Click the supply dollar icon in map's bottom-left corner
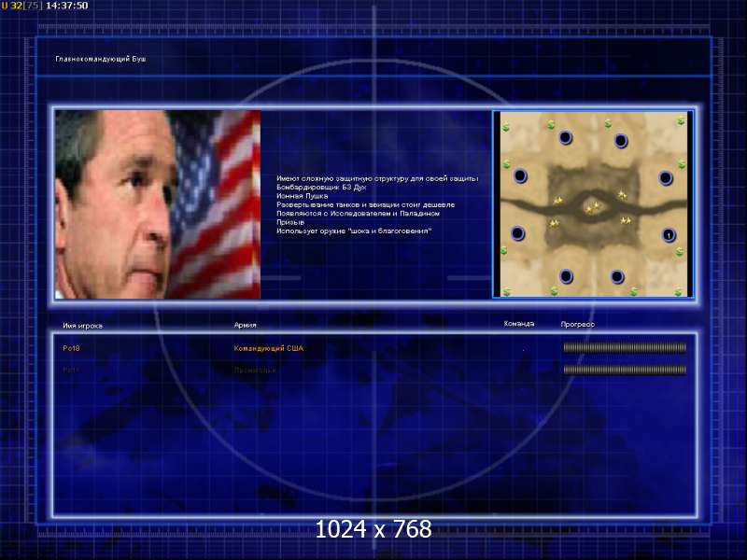Image resolution: width=747 pixels, height=560 pixels. [x=506, y=291]
